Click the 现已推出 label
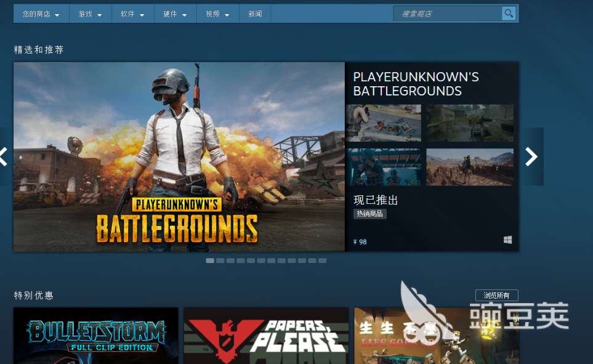Image resolution: width=593 pixels, height=364 pixels. coord(376,200)
